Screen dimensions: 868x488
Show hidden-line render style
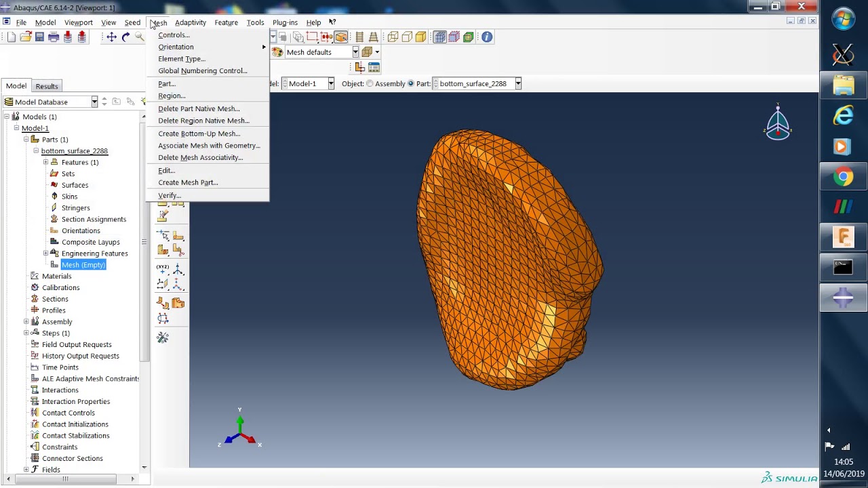406,37
